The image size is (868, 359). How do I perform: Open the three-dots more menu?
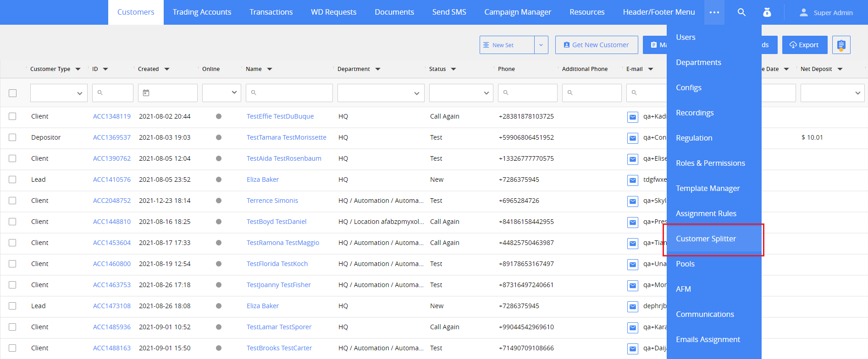pyautogui.click(x=714, y=12)
